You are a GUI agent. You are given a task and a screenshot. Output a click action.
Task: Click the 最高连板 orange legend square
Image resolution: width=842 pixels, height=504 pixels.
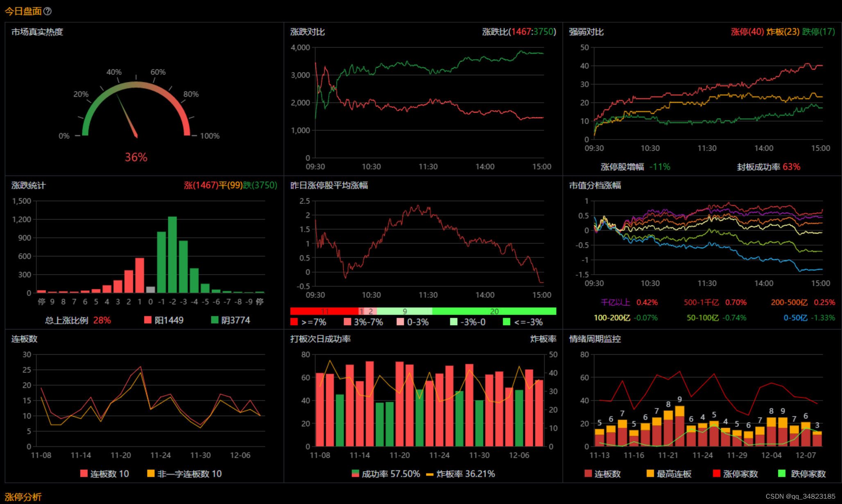650,473
